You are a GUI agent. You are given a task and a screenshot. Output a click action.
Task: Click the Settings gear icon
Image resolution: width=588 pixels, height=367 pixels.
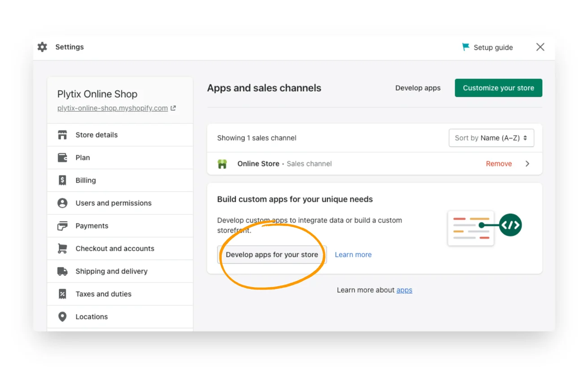tap(42, 47)
